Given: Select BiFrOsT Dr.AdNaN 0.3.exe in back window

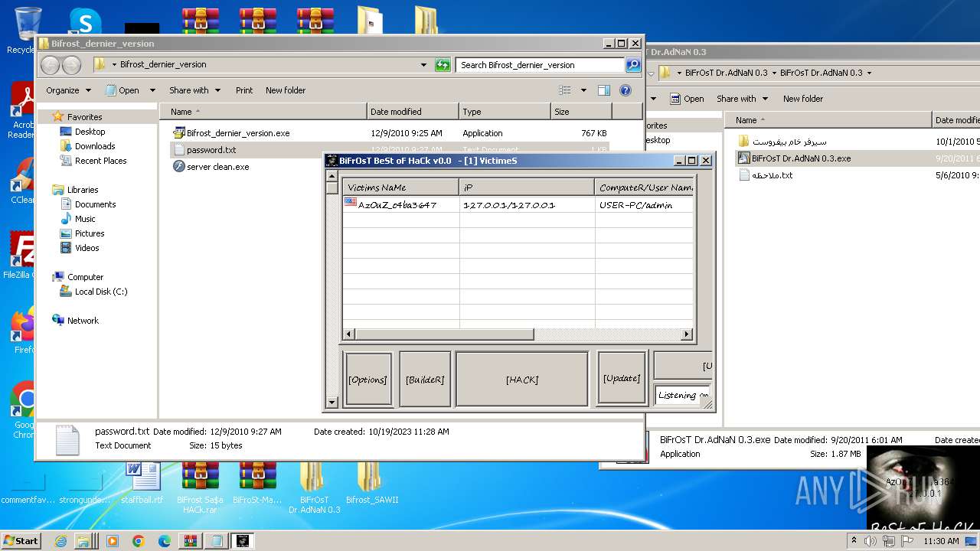Looking at the screenshot, I should click(795, 158).
